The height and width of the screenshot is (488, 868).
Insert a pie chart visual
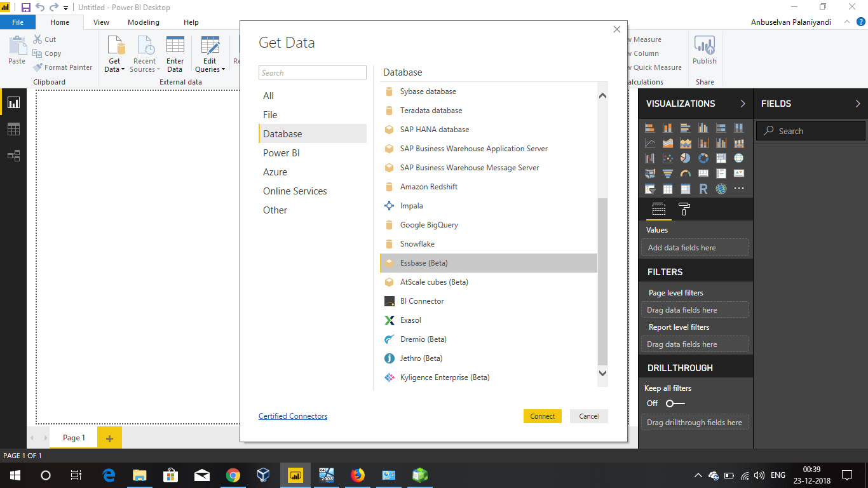point(686,158)
